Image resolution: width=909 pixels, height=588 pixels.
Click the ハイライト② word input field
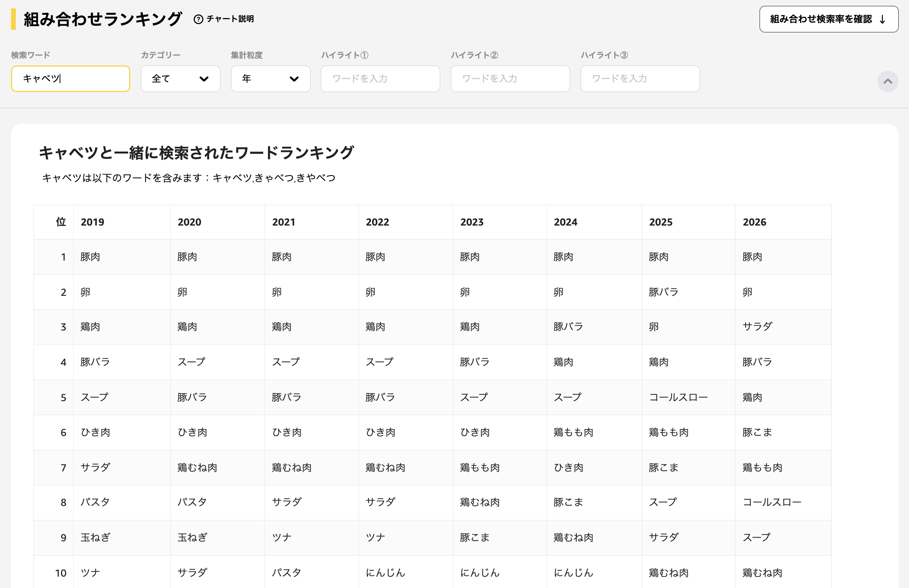tap(510, 79)
